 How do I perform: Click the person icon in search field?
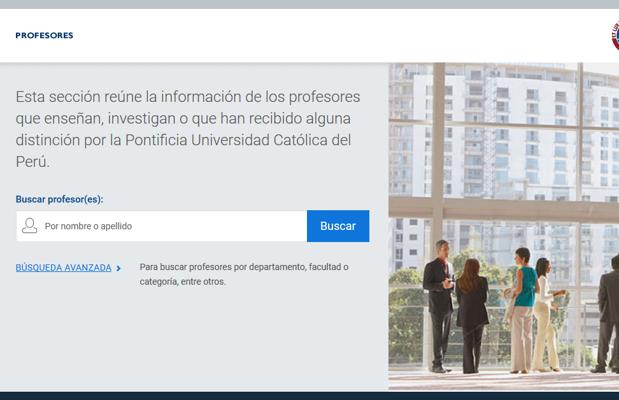point(30,226)
